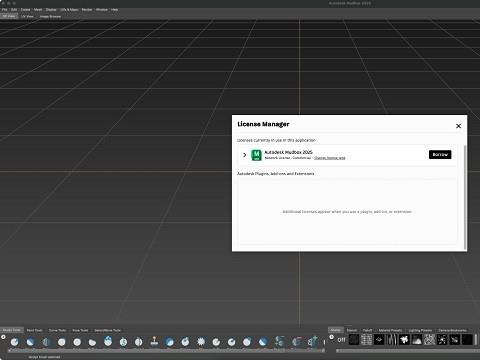The height and width of the screenshot is (360, 480).
Task: Click the Autodesk Mudbox green M icon
Action: tap(256, 155)
